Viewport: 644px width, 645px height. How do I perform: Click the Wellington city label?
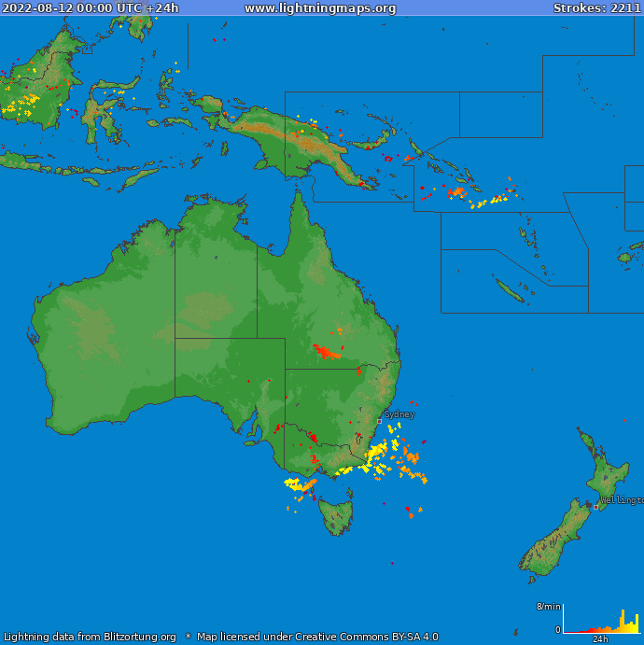(x=622, y=500)
